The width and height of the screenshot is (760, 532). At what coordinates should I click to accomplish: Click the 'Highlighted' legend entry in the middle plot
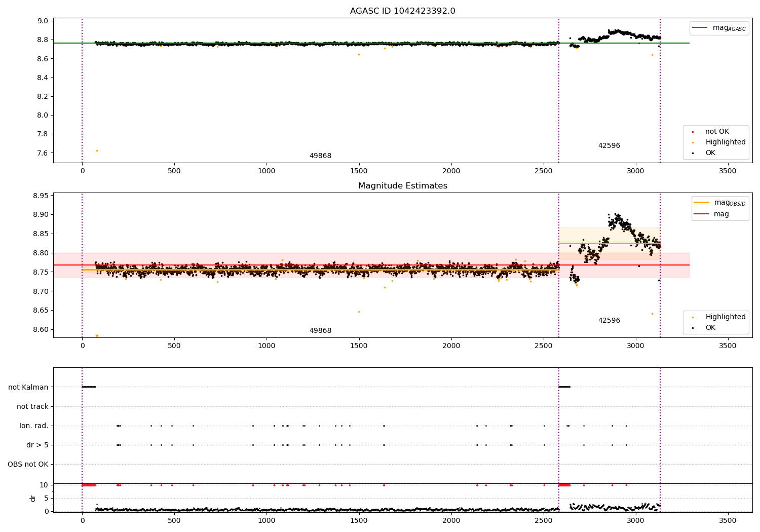(725, 317)
